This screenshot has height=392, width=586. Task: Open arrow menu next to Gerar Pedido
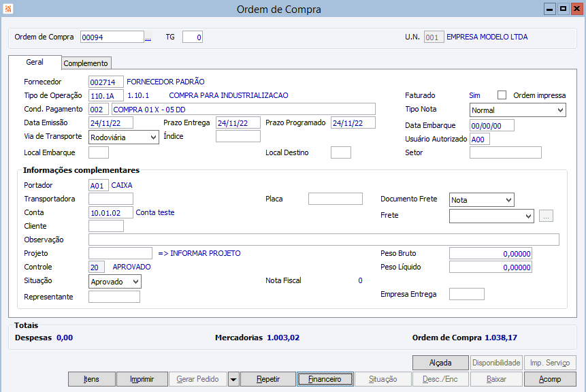[x=233, y=379]
